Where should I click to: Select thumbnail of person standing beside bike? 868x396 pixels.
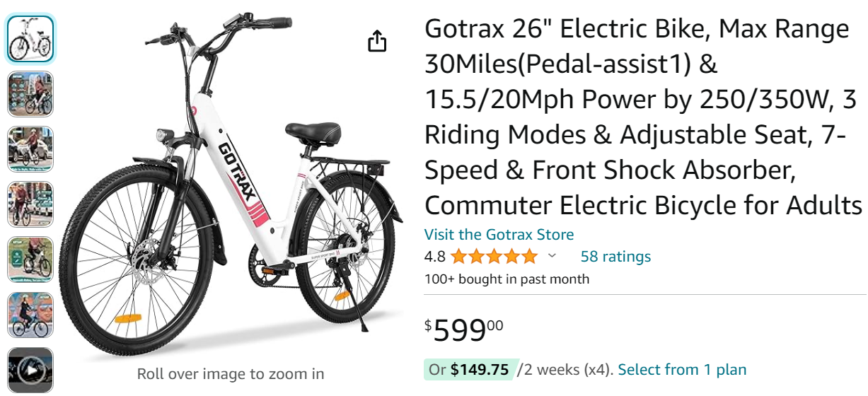point(30,204)
